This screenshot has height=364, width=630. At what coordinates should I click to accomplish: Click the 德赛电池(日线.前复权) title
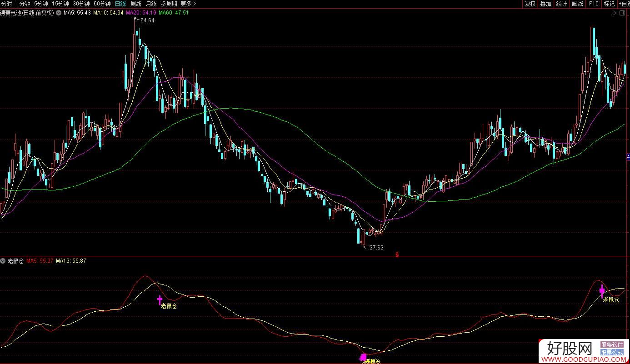coord(27,13)
